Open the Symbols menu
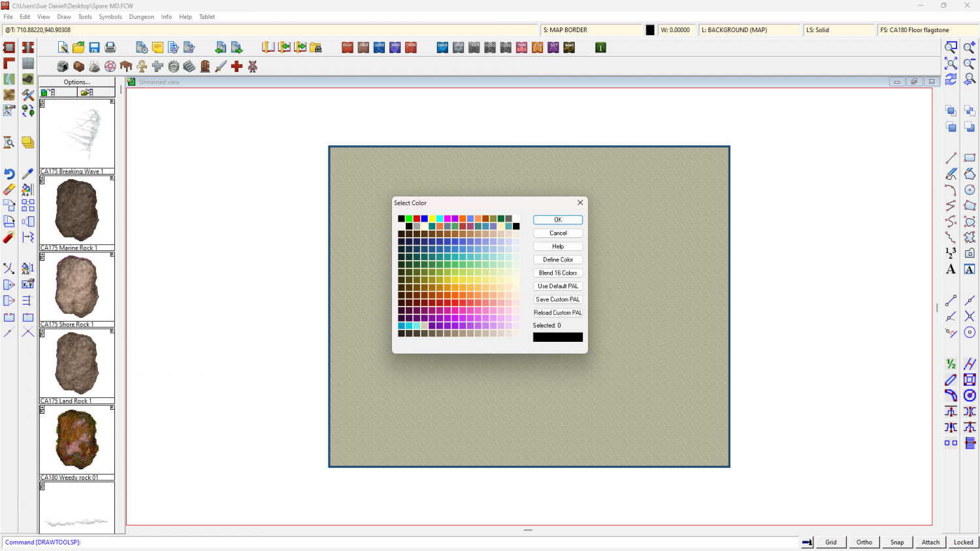 [x=110, y=17]
